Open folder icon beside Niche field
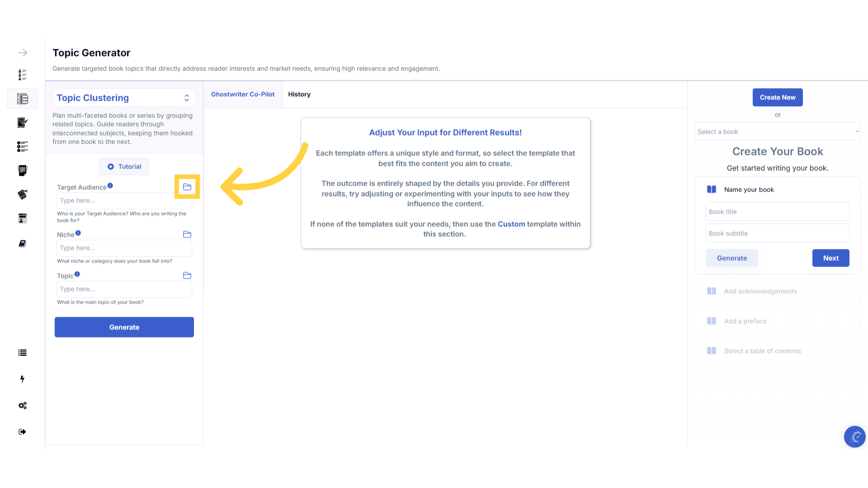Viewport: 868px width, 488px height. [x=187, y=234]
